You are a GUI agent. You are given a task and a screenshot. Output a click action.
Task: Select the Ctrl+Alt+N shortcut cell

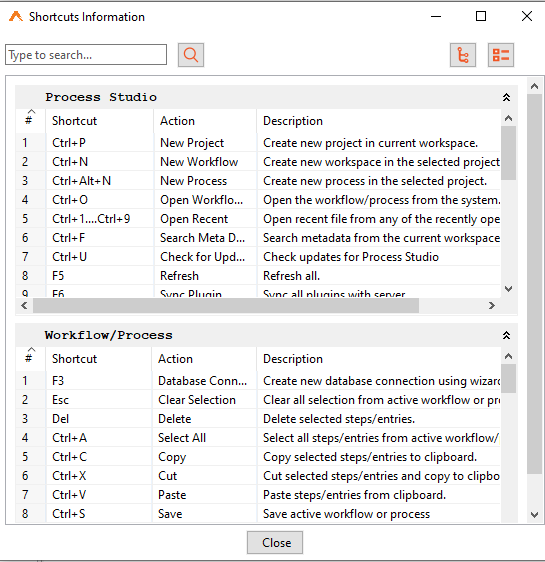click(x=99, y=181)
